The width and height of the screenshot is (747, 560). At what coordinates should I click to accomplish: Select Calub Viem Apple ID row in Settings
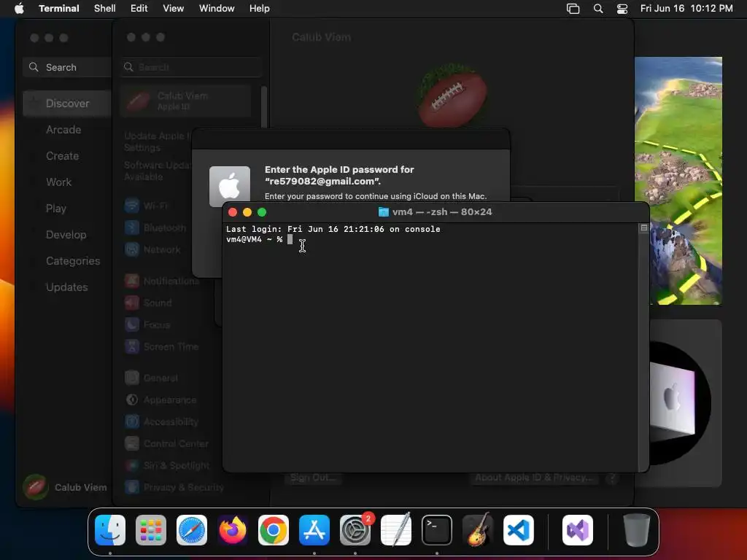[x=186, y=101]
